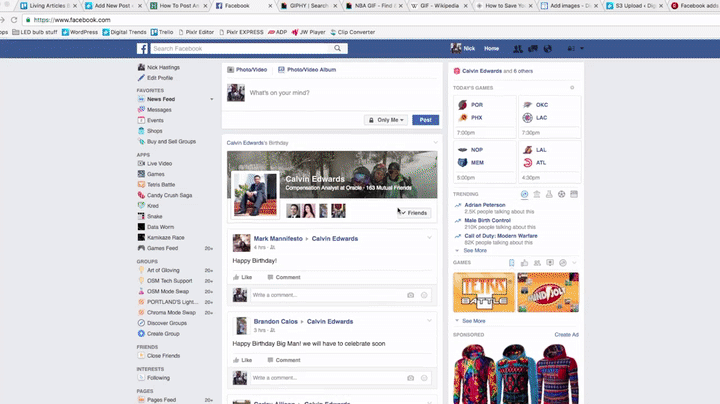Open News Feed options arrow
720x404 pixels.
pyautogui.click(x=212, y=99)
